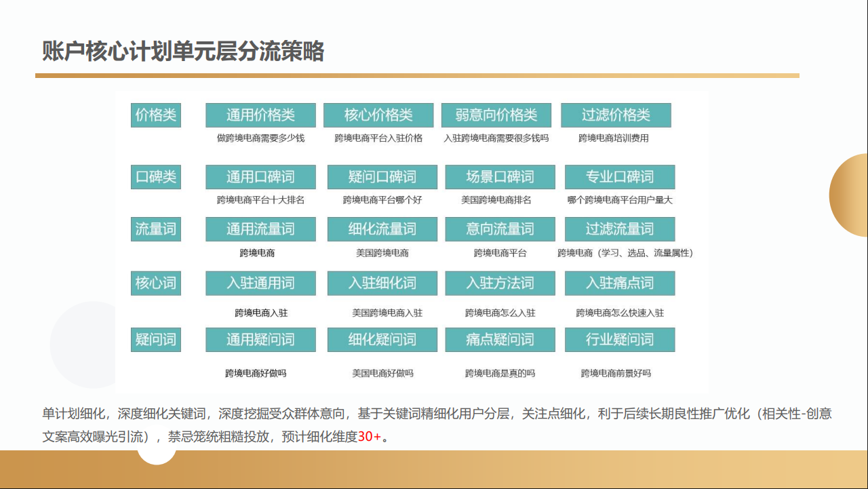Click the 过滤价格类 box
868x489 pixels.
pyautogui.click(x=616, y=115)
